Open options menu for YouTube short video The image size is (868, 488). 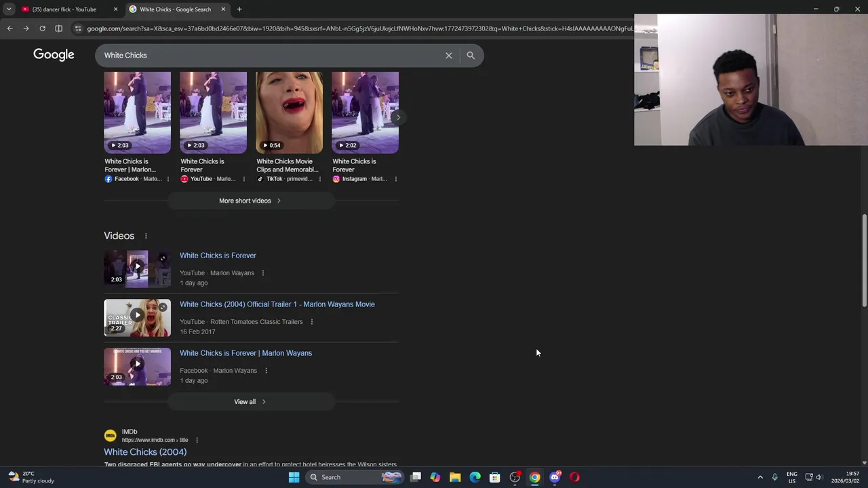coord(244,179)
